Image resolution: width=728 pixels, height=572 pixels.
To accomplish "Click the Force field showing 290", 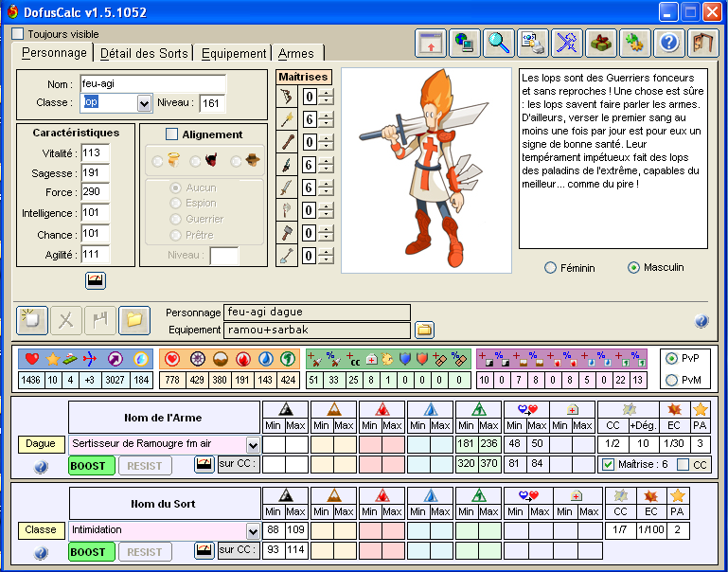I will [96, 191].
